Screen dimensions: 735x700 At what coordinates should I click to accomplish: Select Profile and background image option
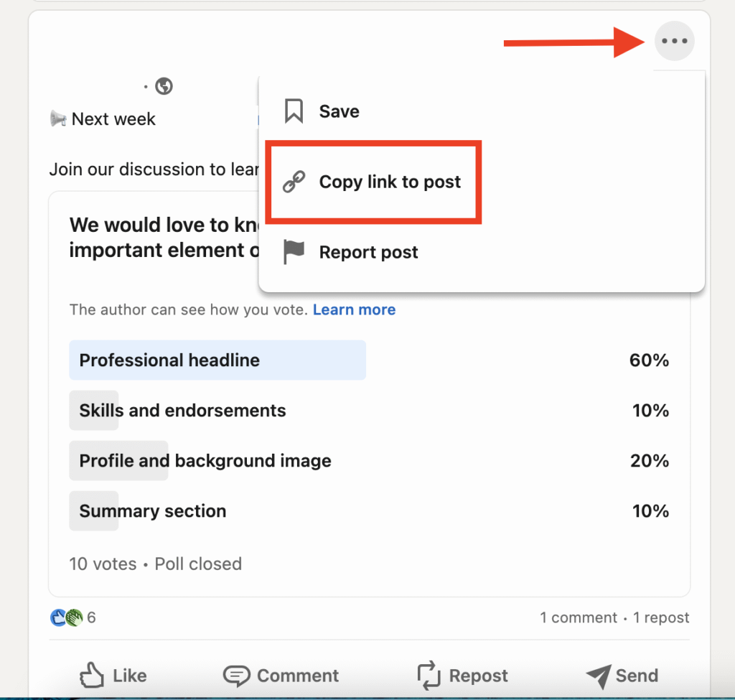205,461
